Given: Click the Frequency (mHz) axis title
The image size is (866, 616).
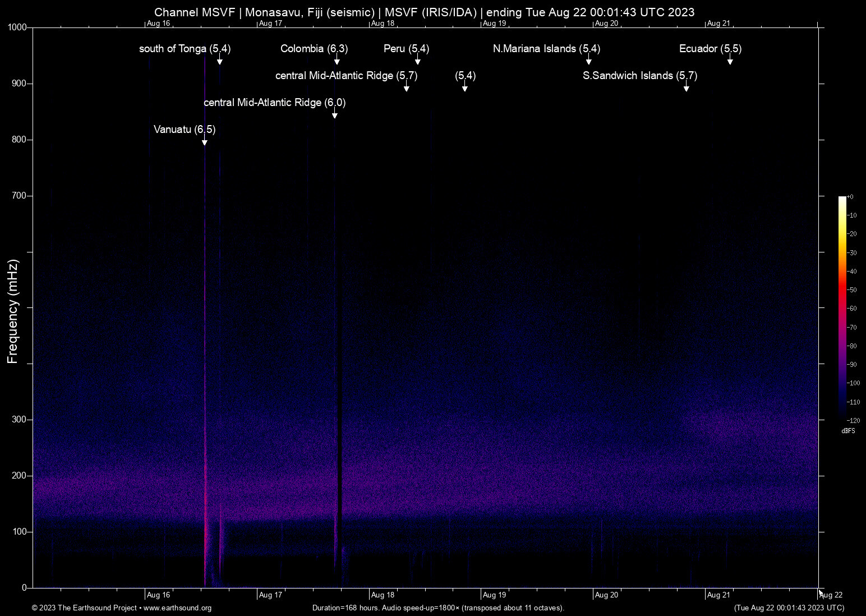Looking at the screenshot, I should tap(13, 311).
